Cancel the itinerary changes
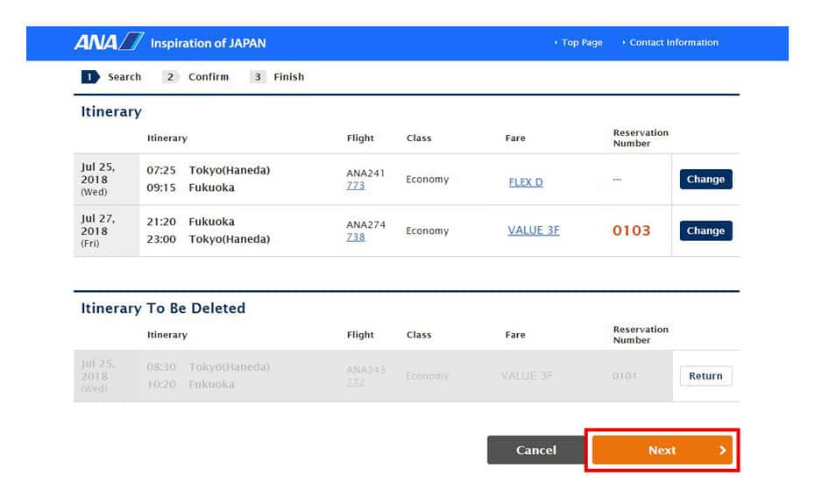815x504 pixels. click(535, 450)
